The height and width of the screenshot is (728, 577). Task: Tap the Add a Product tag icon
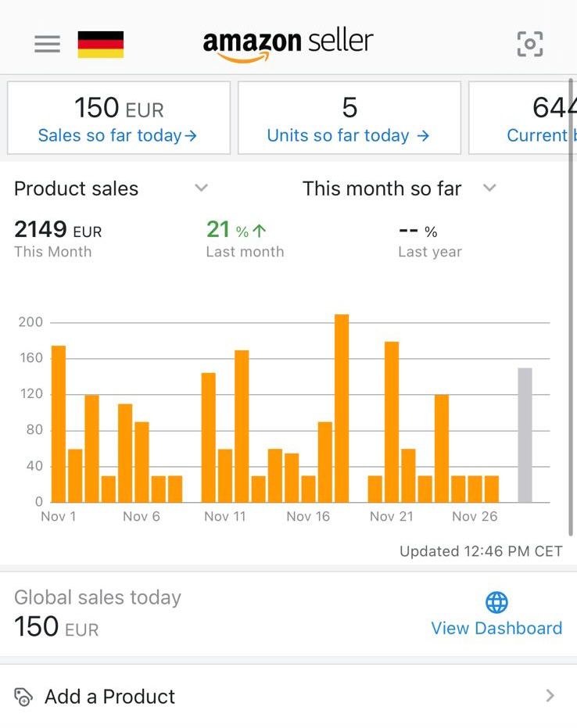tap(23, 697)
